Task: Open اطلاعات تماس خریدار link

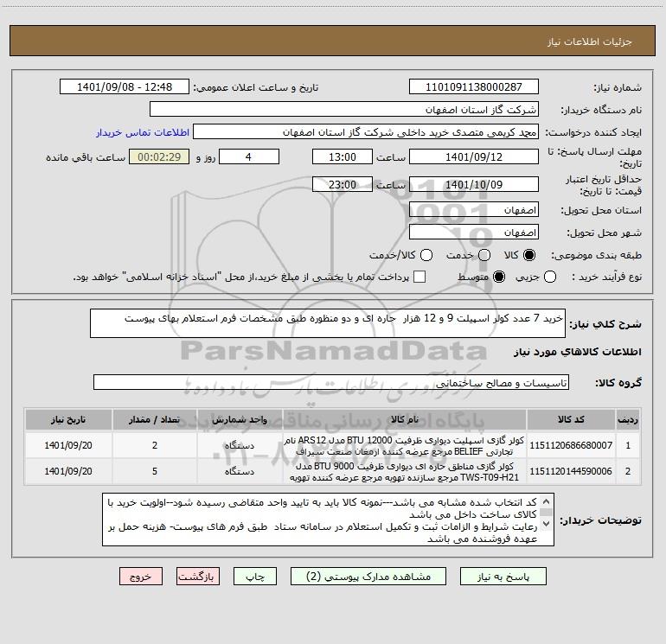Action: tap(143, 132)
